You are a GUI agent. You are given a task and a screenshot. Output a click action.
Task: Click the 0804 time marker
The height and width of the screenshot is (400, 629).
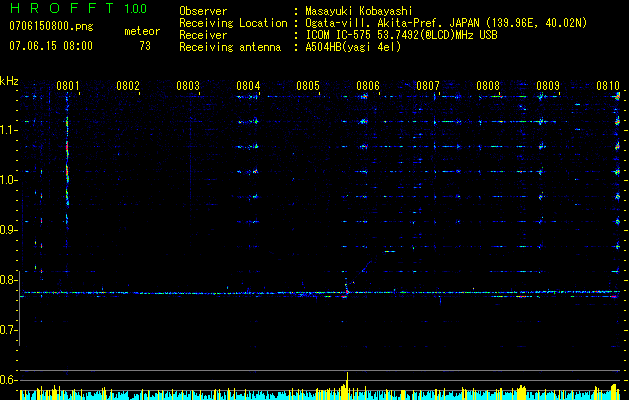pos(248,86)
